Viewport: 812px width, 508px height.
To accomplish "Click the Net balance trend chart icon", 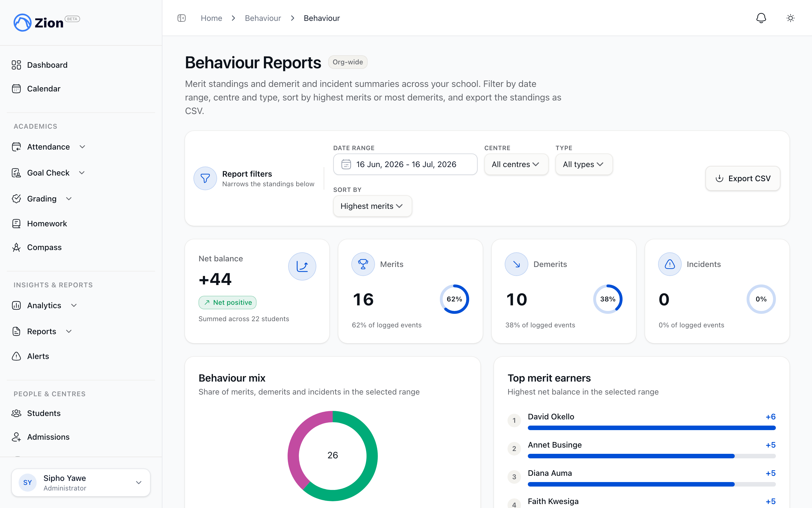I will 302,266.
